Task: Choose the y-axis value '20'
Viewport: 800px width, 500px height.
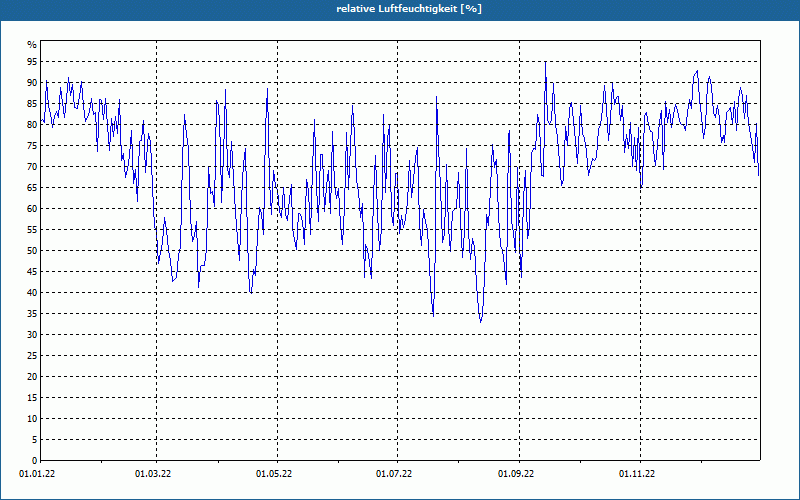Action: (32, 377)
